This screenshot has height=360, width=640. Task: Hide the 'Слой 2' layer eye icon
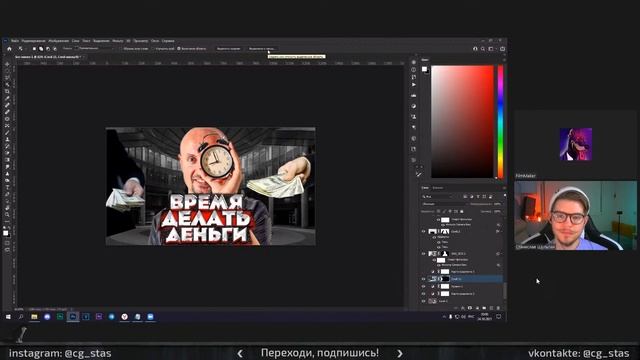tap(423, 231)
